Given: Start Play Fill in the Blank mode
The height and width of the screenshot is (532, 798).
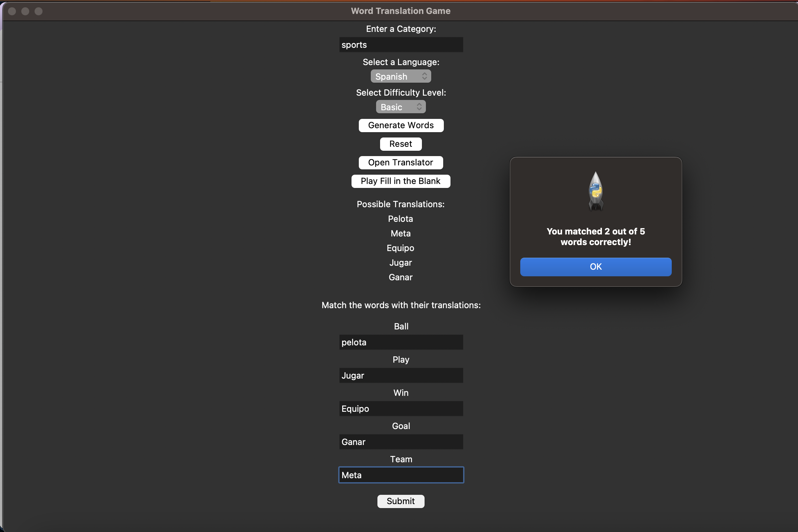Looking at the screenshot, I should click(x=401, y=181).
